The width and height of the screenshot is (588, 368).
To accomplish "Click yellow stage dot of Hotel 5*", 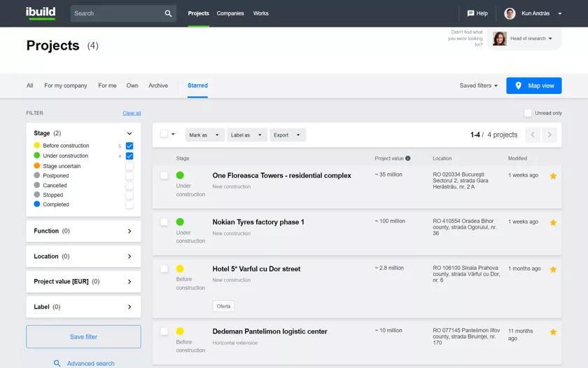I will point(180,268).
